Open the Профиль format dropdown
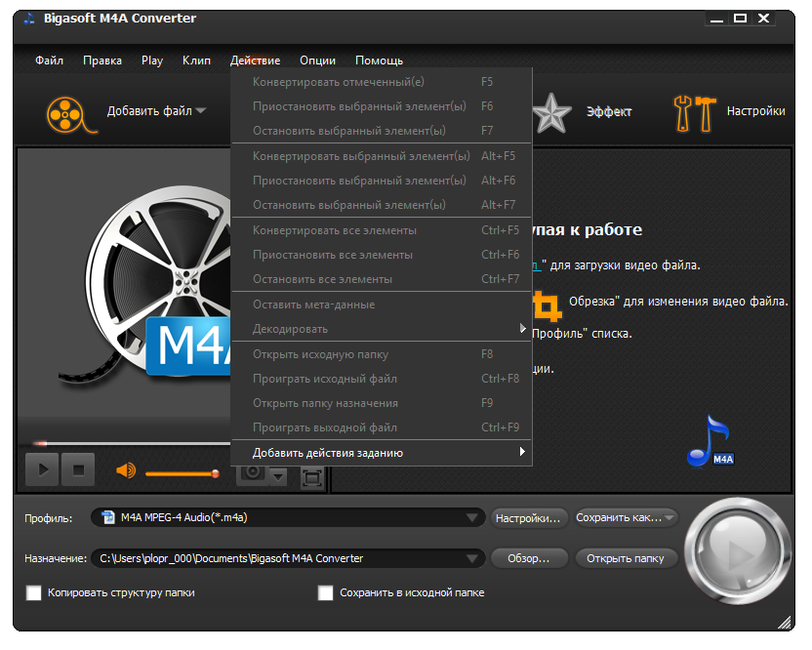The height and width of the screenshot is (650, 812). pos(471,517)
